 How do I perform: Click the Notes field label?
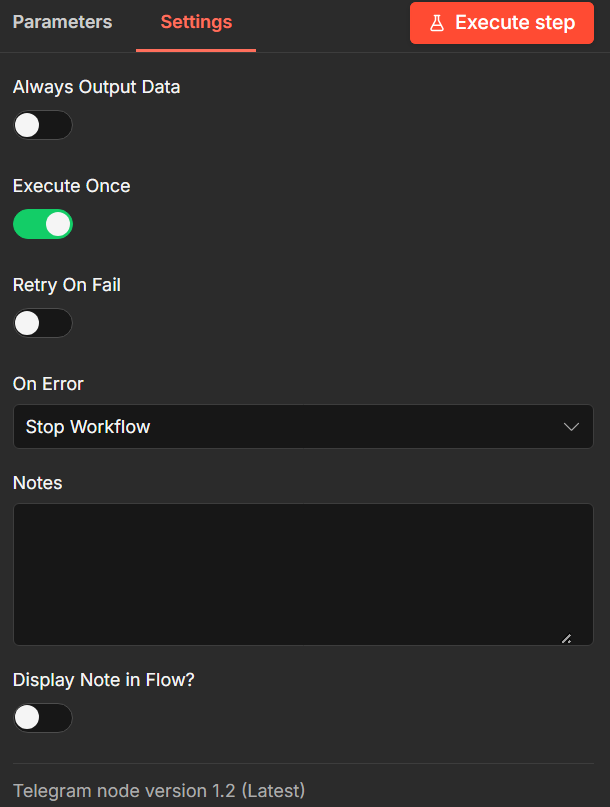(37, 483)
